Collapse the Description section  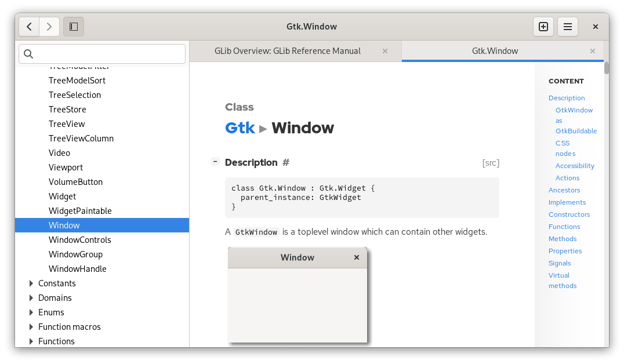pyautogui.click(x=215, y=162)
